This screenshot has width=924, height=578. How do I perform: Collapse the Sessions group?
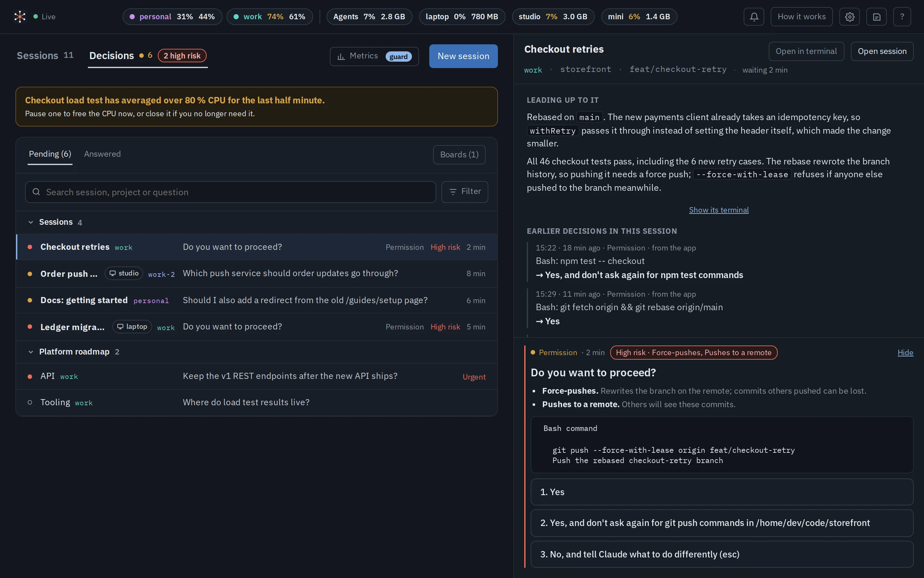tap(31, 222)
